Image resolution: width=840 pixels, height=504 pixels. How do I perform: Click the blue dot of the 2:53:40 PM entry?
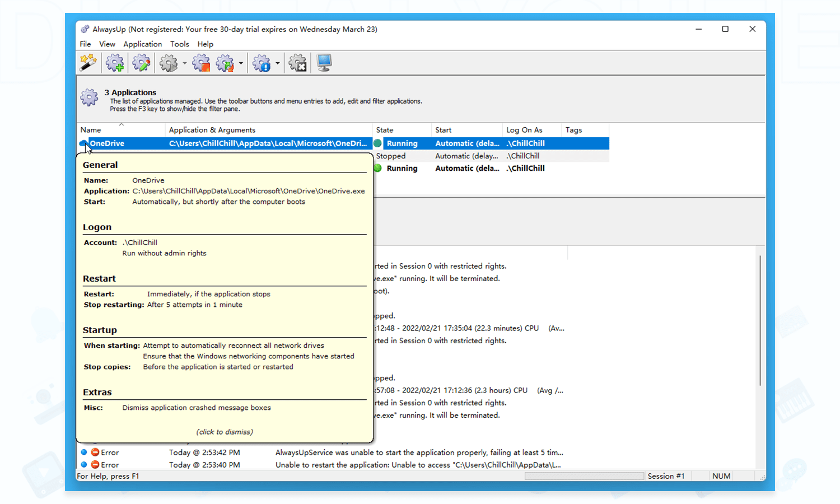[84, 464]
